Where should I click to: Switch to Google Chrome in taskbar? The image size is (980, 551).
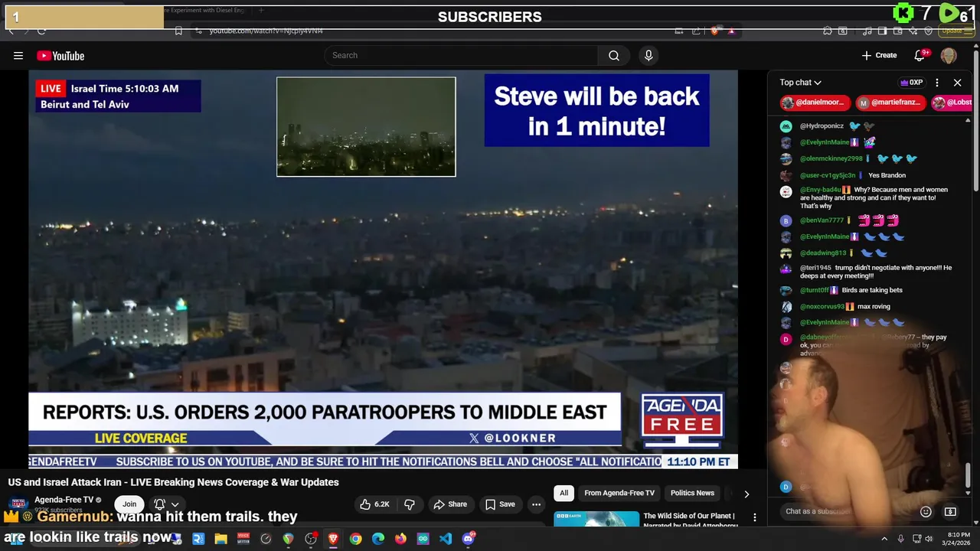tap(355, 539)
